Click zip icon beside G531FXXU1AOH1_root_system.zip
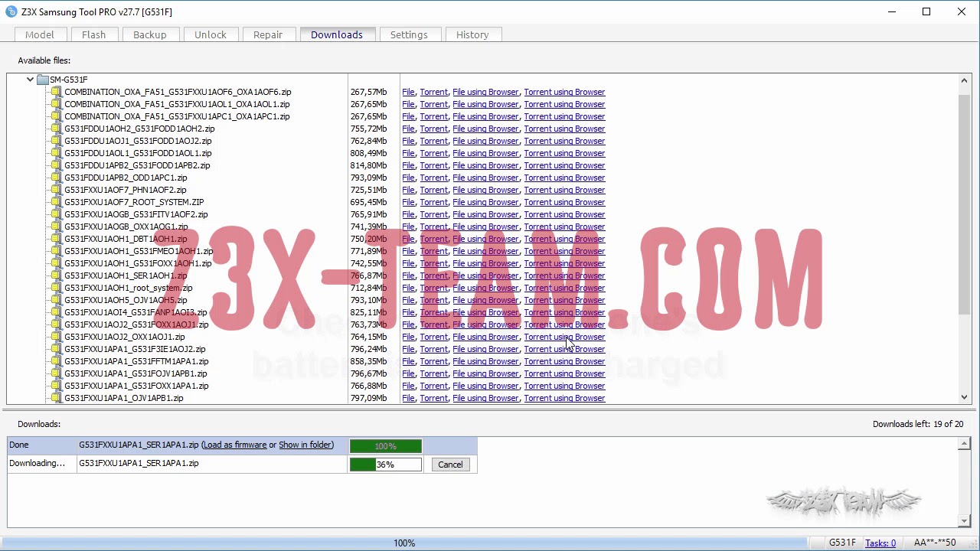This screenshot has width=980, height=551. click(56, 288)
